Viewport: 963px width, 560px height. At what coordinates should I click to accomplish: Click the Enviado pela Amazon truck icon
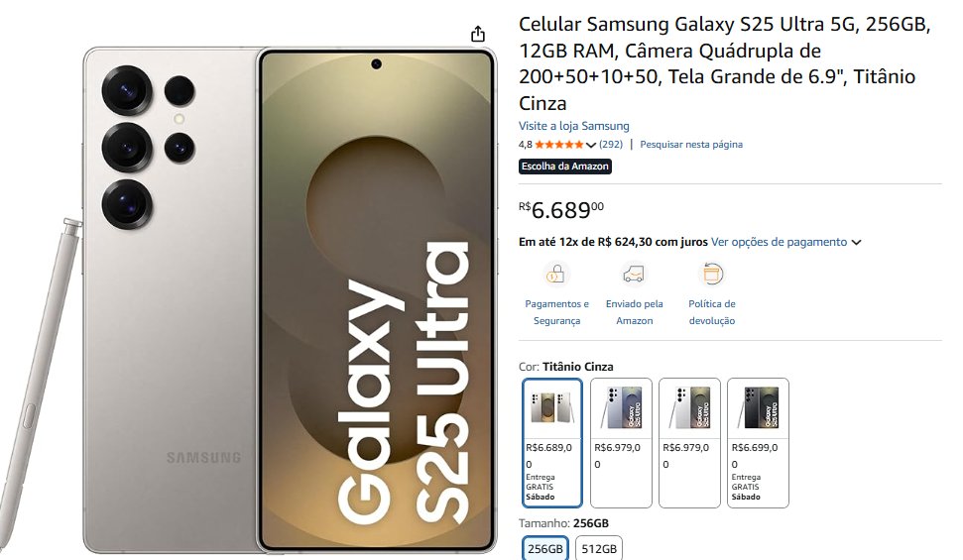tap(634, 275)
